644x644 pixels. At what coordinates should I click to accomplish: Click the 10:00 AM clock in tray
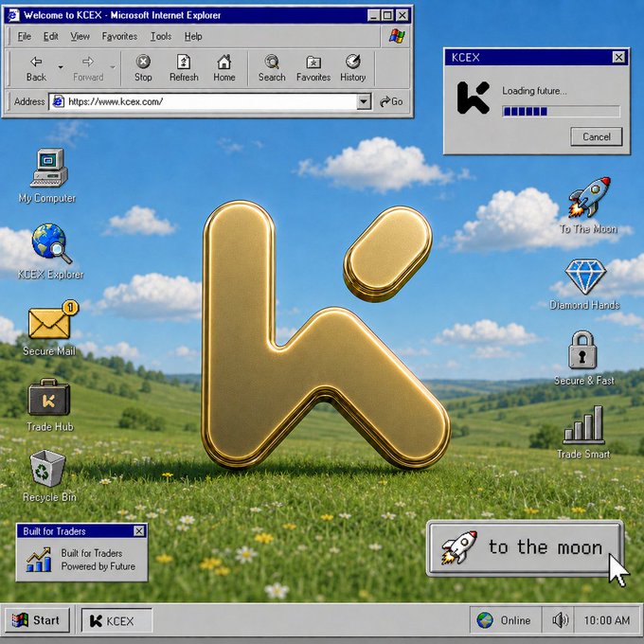pos(607,620)
